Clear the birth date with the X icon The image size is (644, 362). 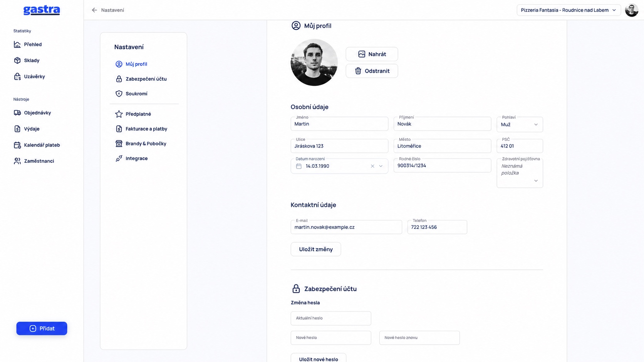(372, 166)
